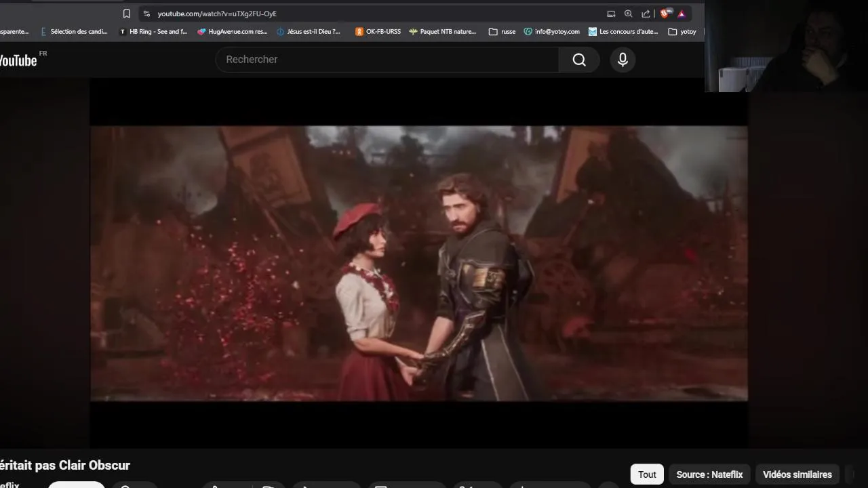The image size is (868, 488).
Task: Open the HugAvenue.com bookmark
Action: coord(233,31)
